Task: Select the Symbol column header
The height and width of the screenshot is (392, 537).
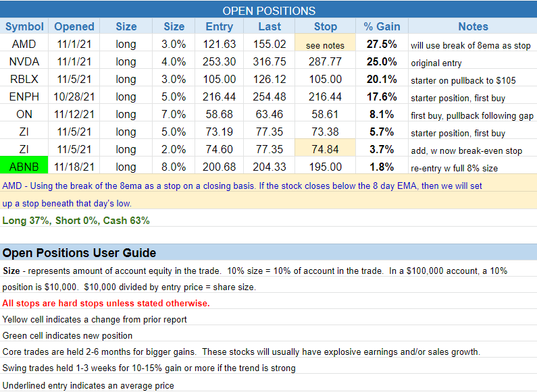Action: pyautogui.click(x=24, y=26)
